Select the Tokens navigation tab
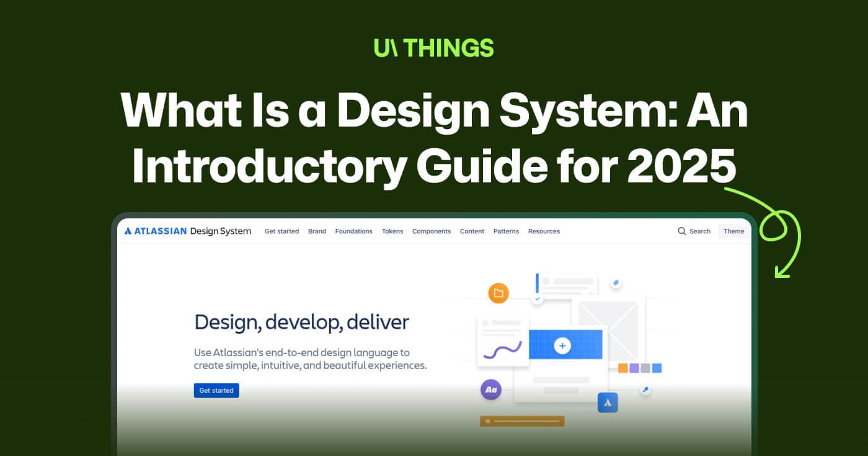The width and height of the screenshot is (868, 456). tap(392, 231)
